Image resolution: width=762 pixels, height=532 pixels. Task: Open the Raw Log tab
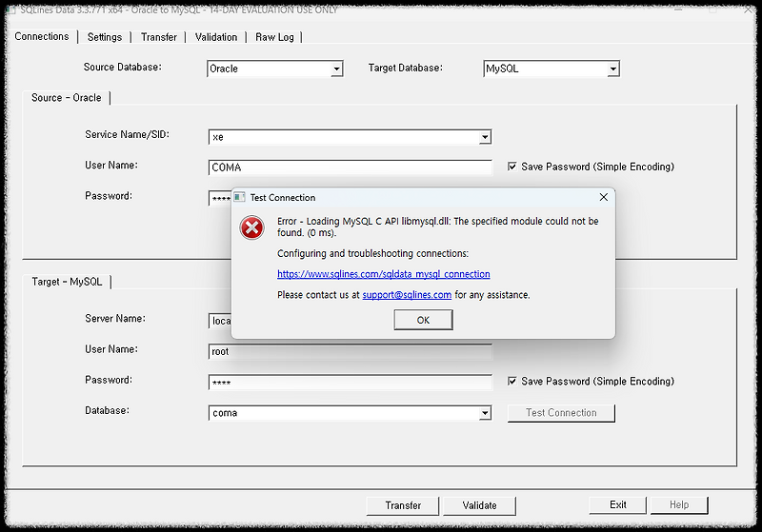click(x=274, y=37)
